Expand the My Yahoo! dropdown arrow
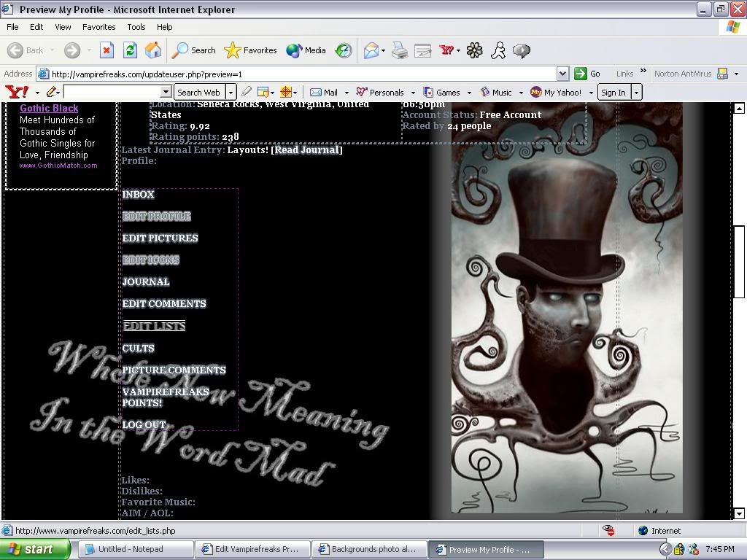This screenshot has width=747, height=560. point(591,93)
